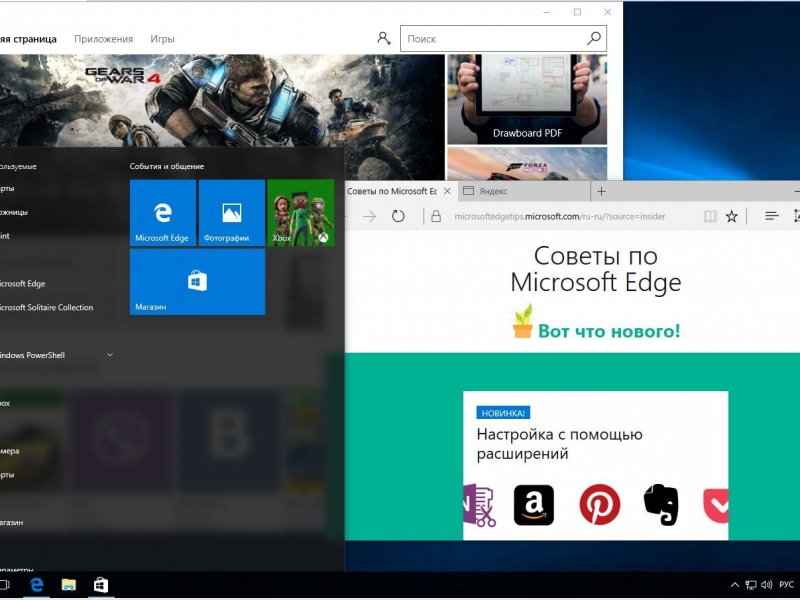Open Windows PowerShell in the start list
This screenshot has width=800, height=600.
point(32,355)
